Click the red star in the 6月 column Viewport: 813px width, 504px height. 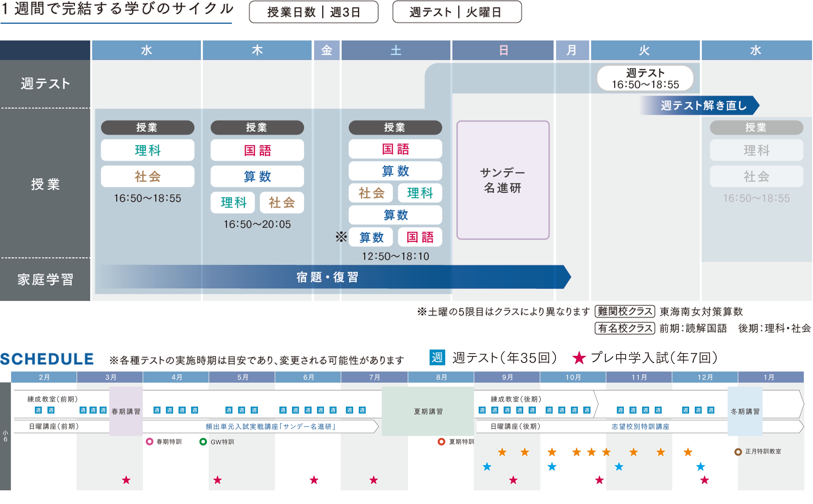[314, 480]
